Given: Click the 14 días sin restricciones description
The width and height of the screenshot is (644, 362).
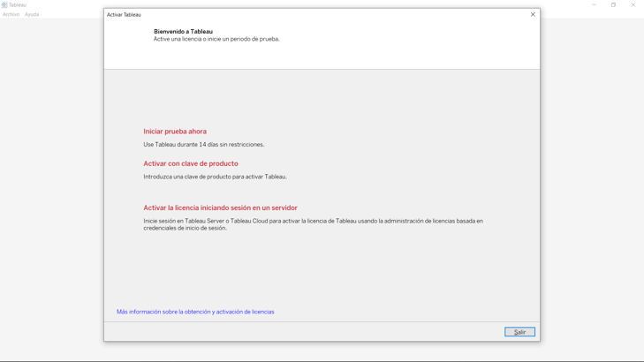Looking at the screenshot, I should (204, 145).
